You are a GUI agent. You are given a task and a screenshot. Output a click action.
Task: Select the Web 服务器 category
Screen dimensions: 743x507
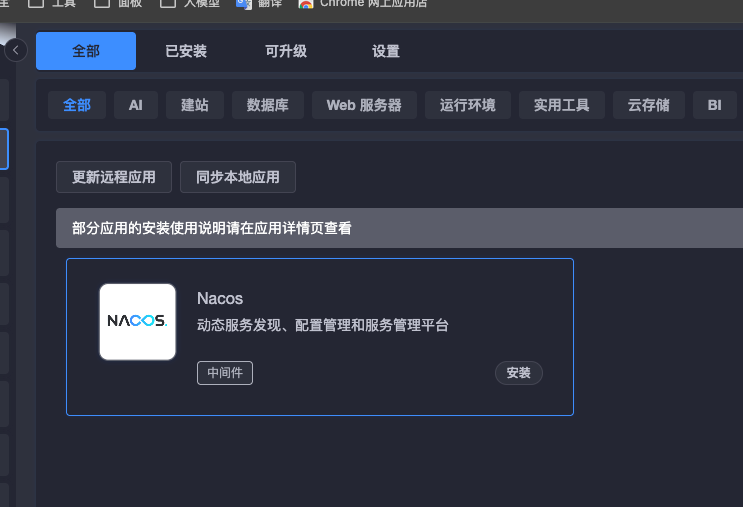tap(364, 105)
